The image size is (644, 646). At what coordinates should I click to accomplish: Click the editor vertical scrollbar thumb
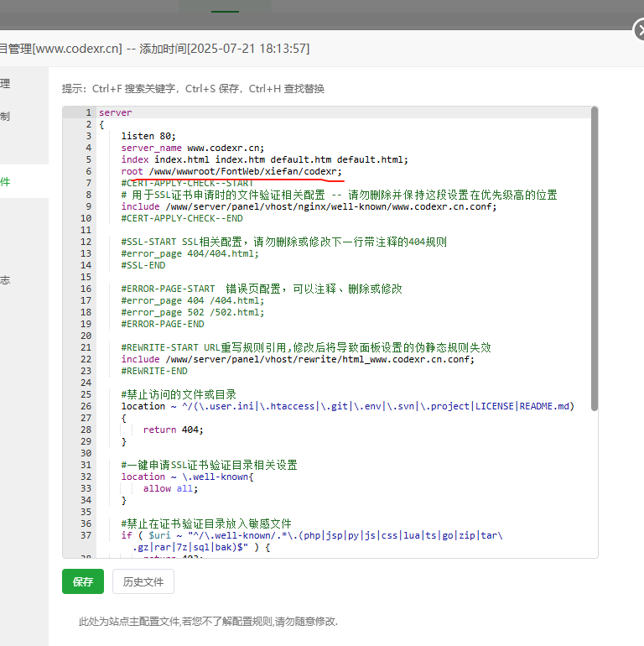pyautogui.click(x=595, y=258)
